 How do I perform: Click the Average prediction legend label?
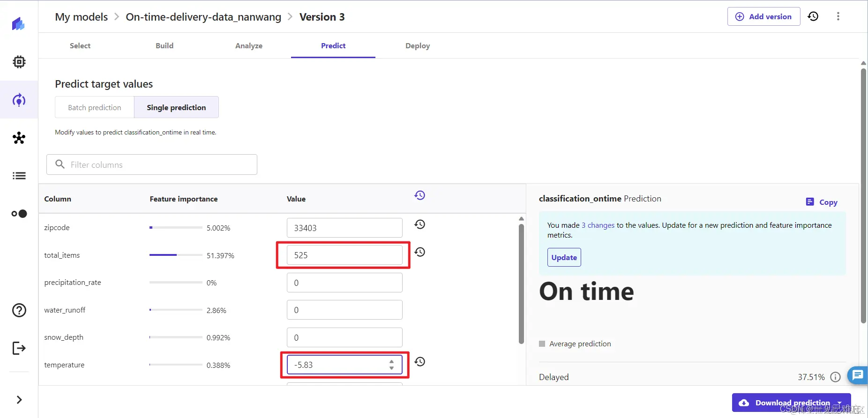pos(580,344)
